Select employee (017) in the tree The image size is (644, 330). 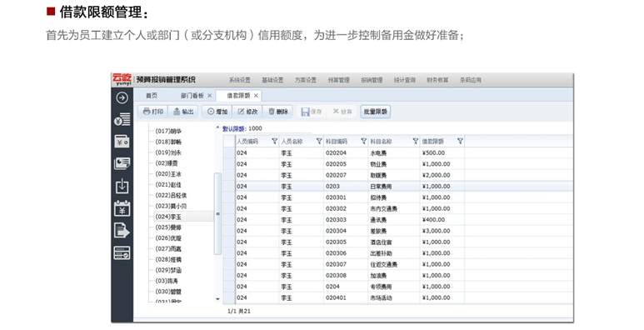(168, 131)
